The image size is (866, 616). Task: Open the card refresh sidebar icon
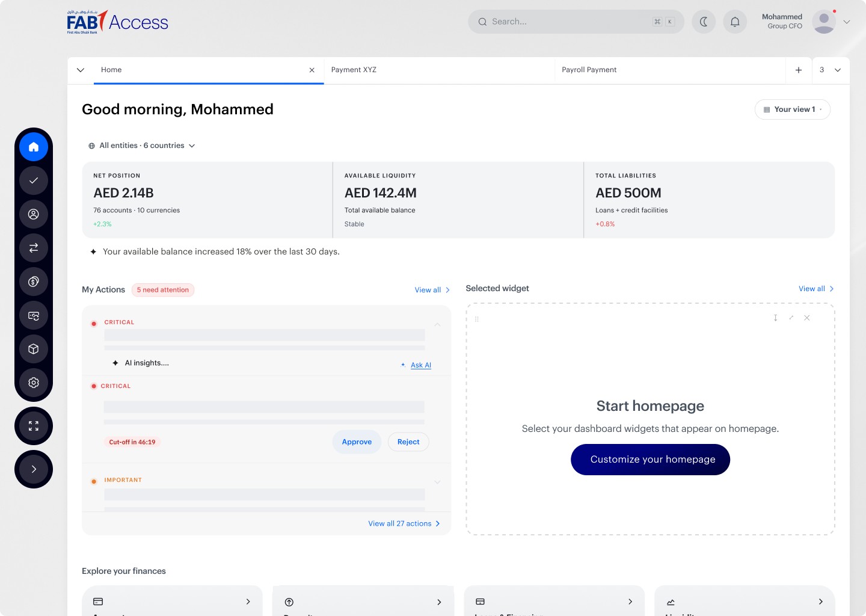tap(34, 315)
